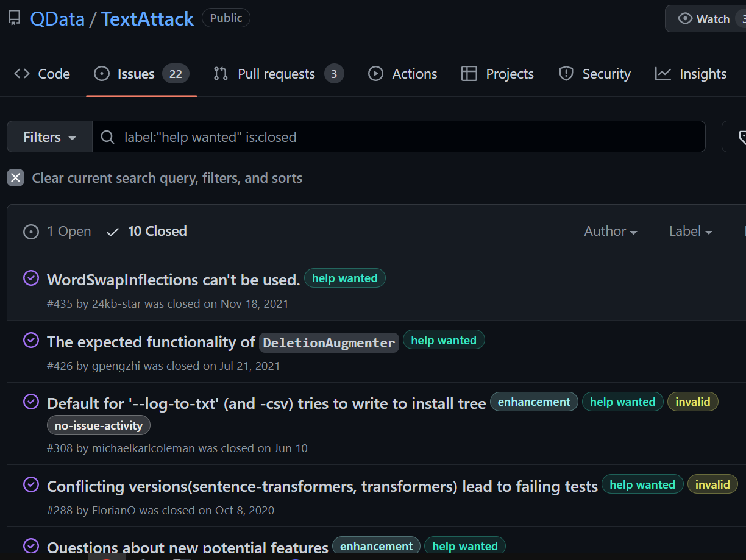746x560 pixels.
Task: Open the TextAttack repository link
Action: (x=147, y=19)
